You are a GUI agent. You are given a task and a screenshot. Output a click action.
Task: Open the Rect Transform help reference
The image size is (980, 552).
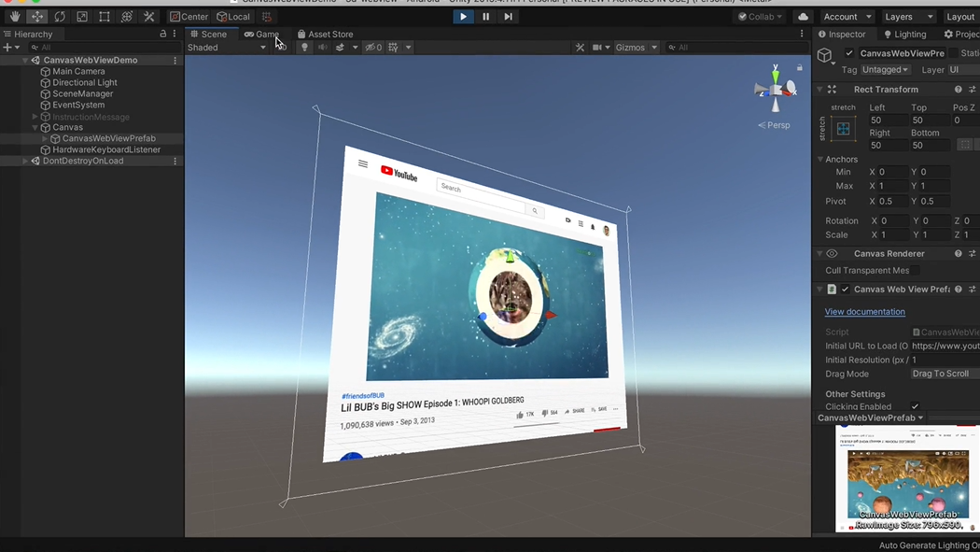[959, 90]
